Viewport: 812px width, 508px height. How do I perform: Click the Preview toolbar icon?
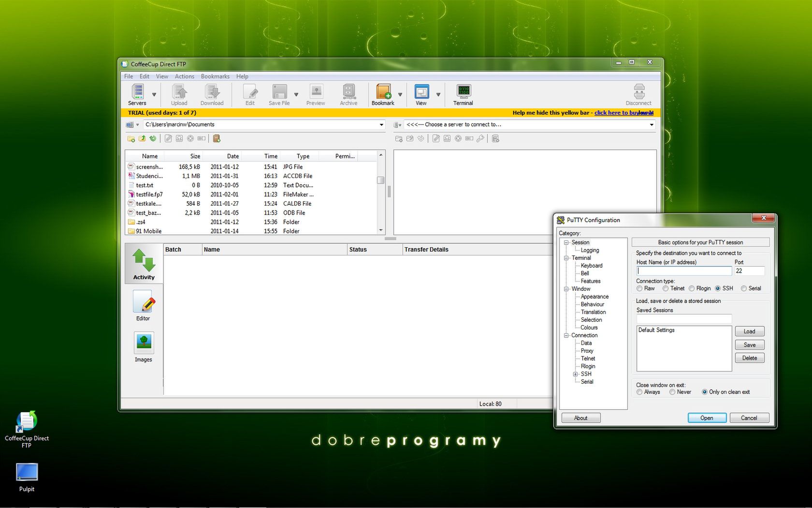tap(316, 94)
